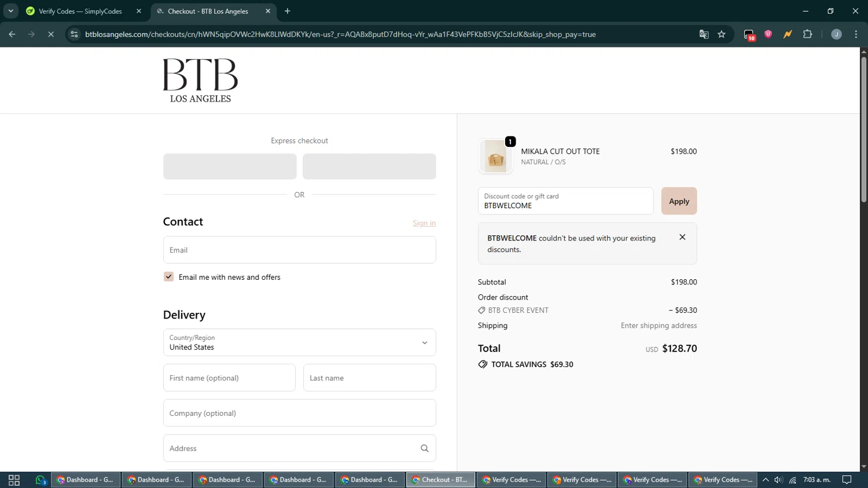Uncheck Email me with news and offers

click(168, 277)
